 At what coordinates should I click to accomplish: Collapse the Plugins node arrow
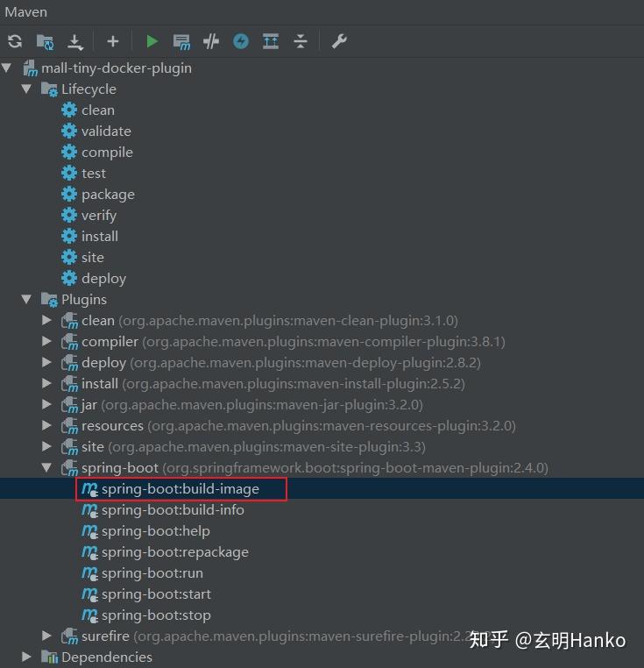tap(26, 299)
